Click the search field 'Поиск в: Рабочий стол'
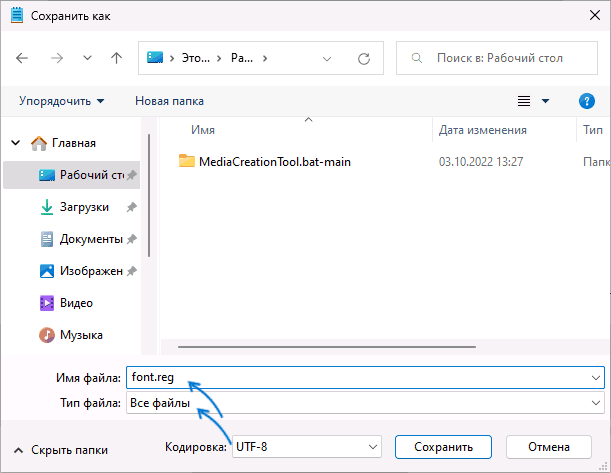 coord(497,58)
